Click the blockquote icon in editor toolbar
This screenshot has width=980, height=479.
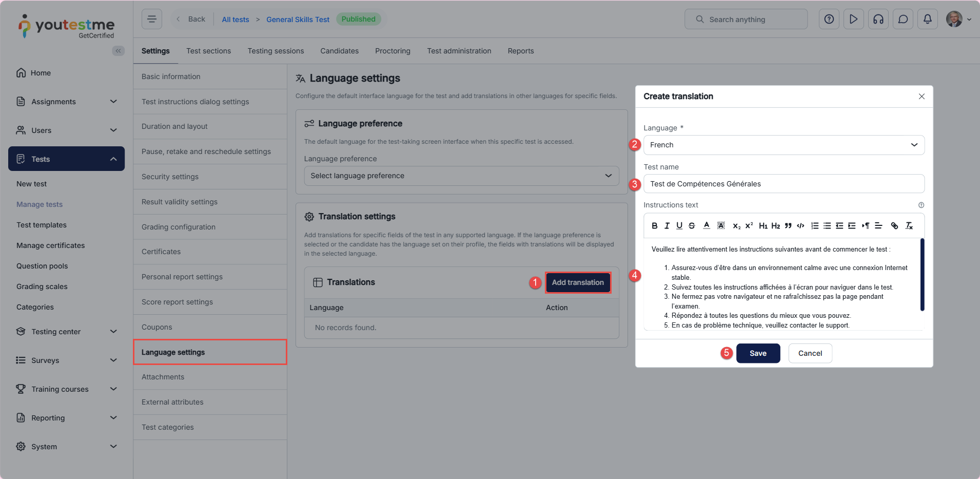pyautogui.click(x=788, y=226)
